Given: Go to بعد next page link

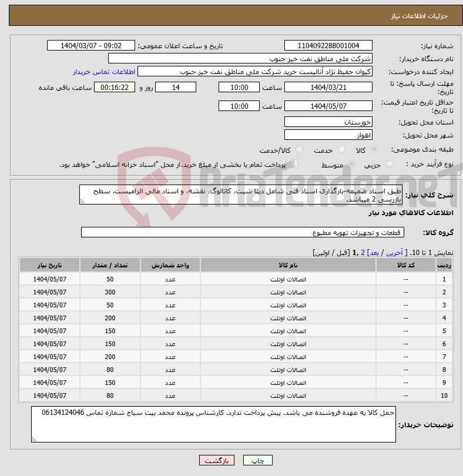Looking at the screenshot, I should 374,253.
